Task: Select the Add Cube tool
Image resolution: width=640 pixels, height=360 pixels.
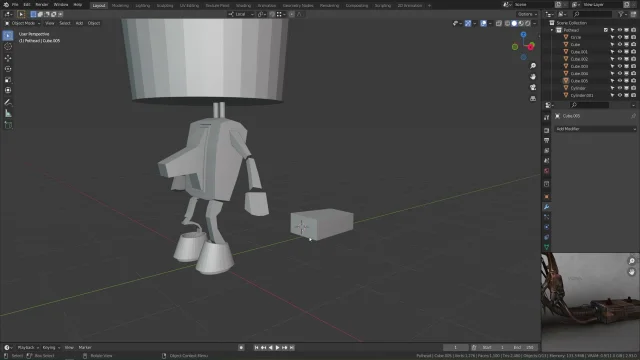Action: click(8, 125)
